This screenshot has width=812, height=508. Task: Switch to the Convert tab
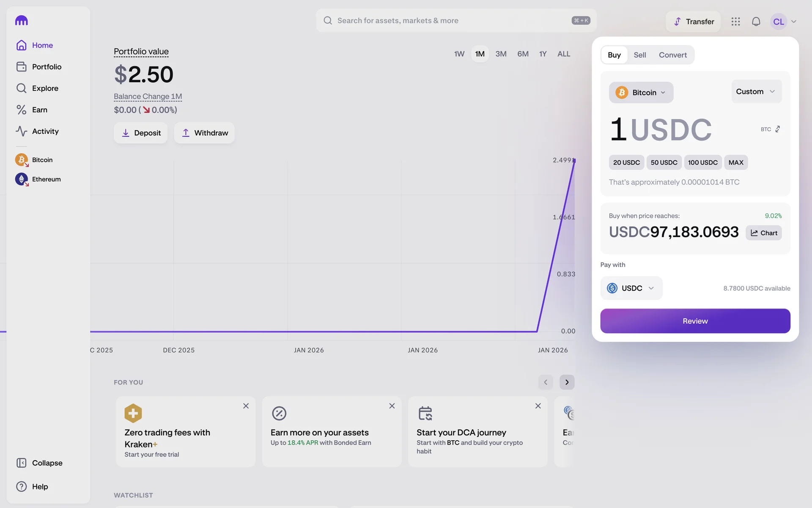672,55
